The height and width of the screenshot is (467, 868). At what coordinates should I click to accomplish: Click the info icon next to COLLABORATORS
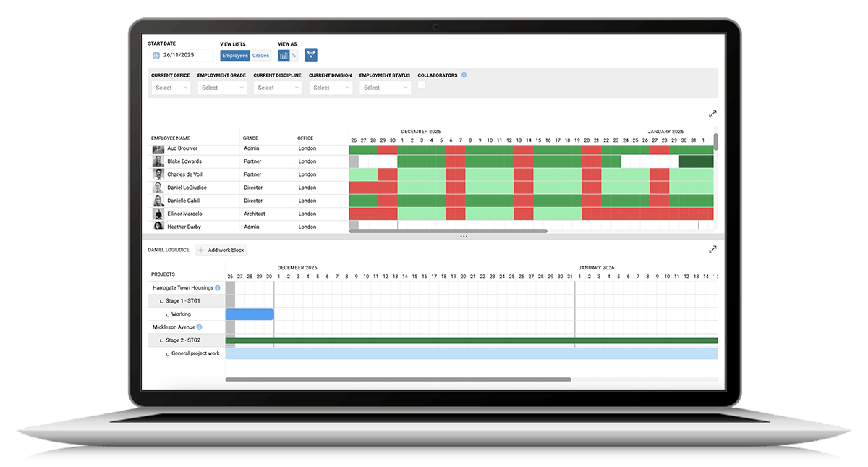pyautogui.click(x=464, y=75)
